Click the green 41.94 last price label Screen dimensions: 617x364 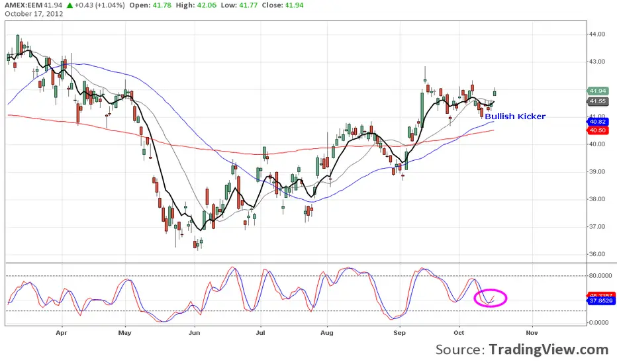tap(598, 91)
